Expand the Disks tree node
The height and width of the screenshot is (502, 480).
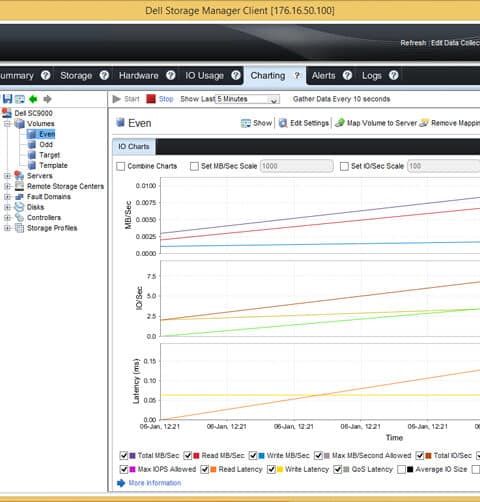point(7,207)
